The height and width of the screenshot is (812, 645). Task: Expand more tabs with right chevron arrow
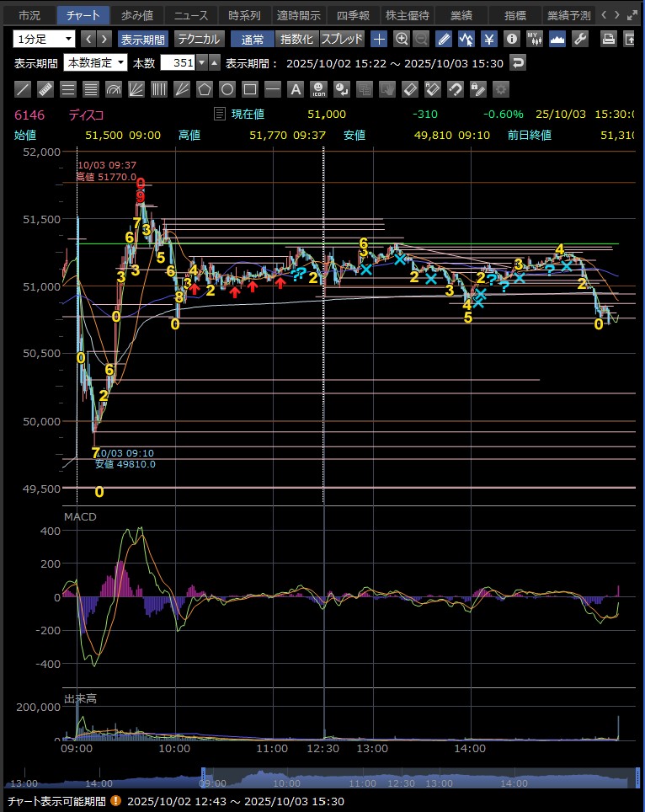(x=617, y=14)
